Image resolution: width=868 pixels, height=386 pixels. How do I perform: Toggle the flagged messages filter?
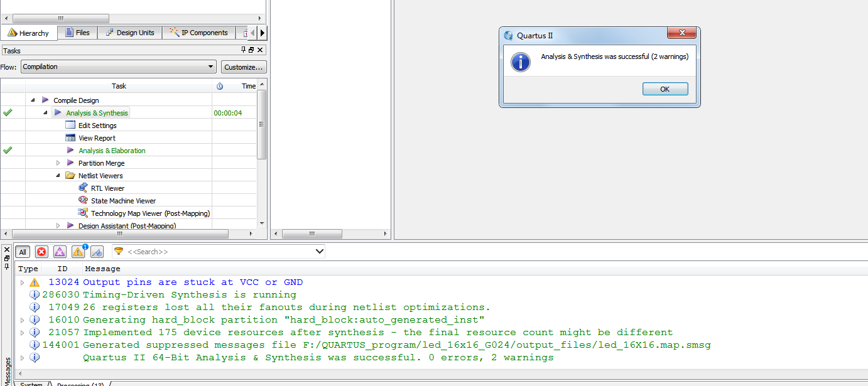click(97, 252)
